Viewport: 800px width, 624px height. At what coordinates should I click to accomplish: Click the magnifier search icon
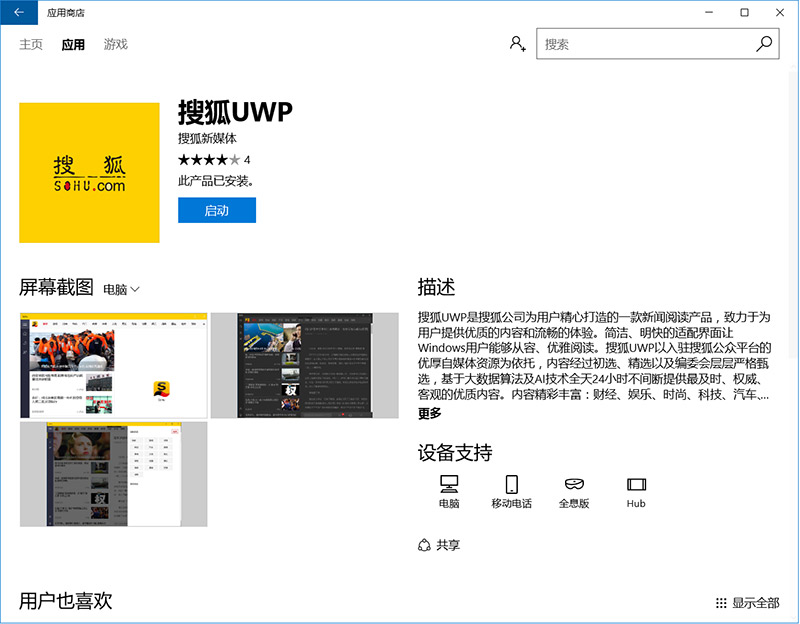(763, 44)
